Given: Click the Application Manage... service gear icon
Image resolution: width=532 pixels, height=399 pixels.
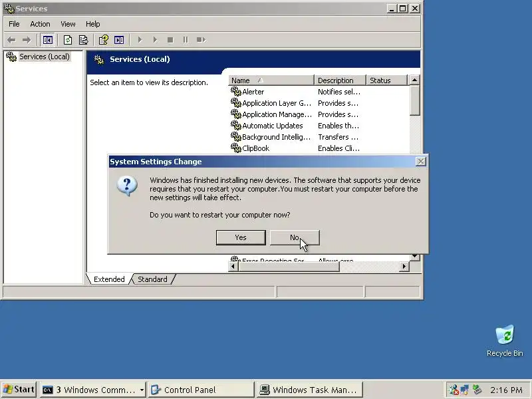Looking at the screenshot, I should point(236,114).
